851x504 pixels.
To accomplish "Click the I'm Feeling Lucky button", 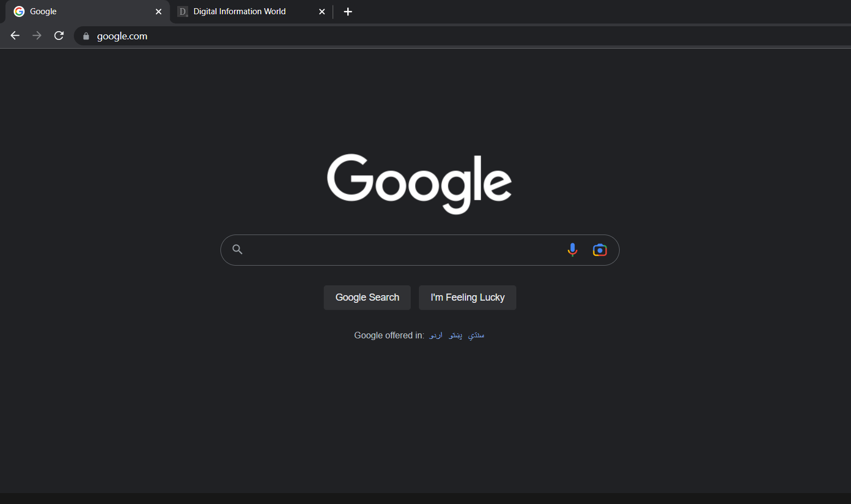I will [468, 297].
